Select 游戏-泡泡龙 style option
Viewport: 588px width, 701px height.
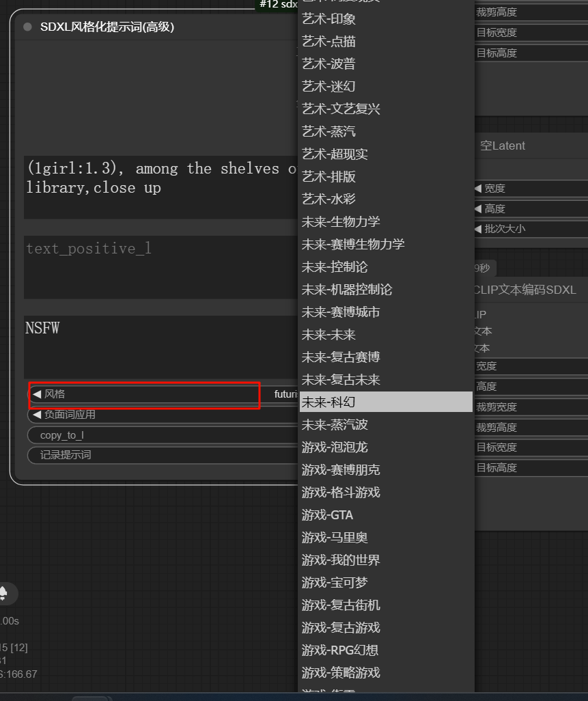pyautogui.click(x=386, y=447)
